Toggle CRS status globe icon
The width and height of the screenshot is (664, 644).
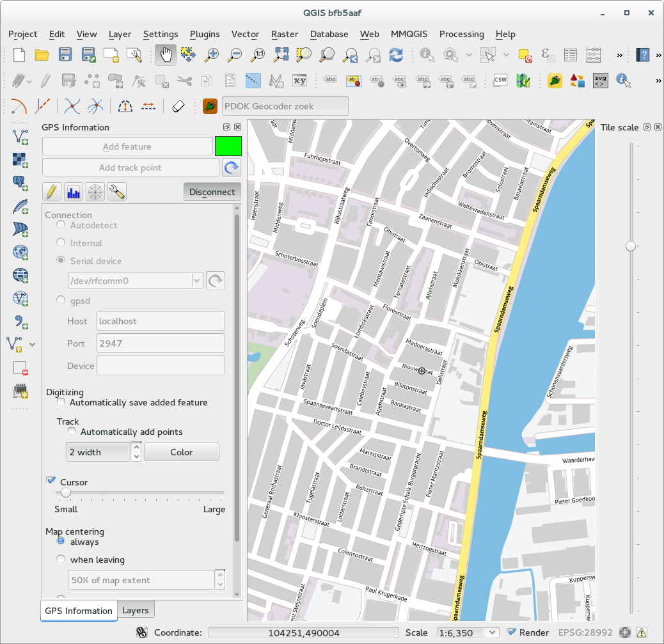[625, 632]
